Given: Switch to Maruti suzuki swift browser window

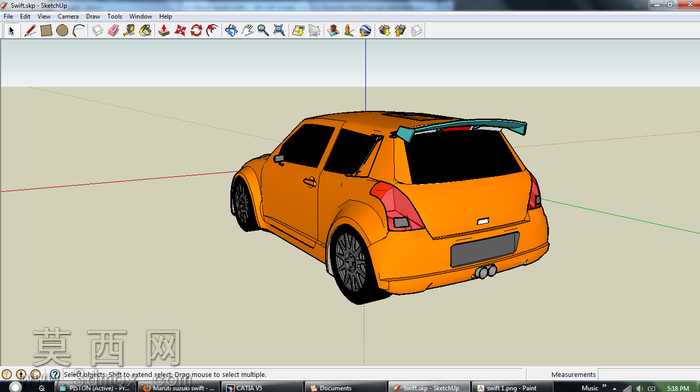Looking at the screenshot, I should [178, 388].
